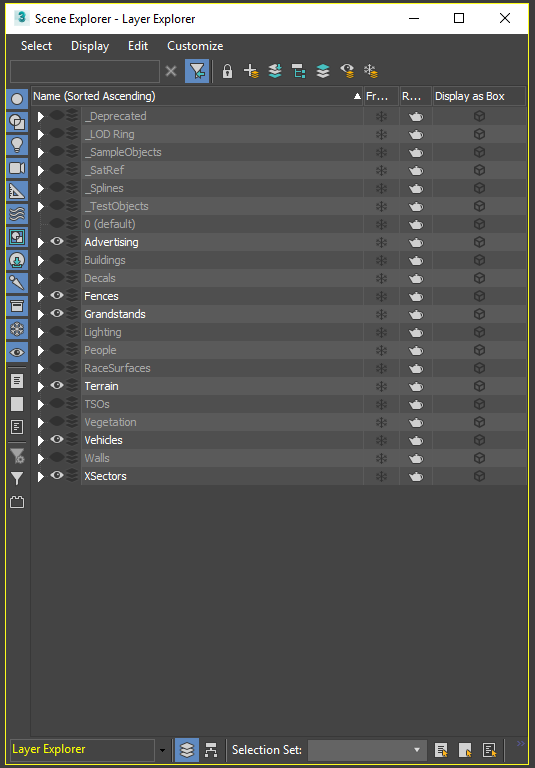The image size is (535, 768).
Task: Show the Buildings layer using its eye icon
Action: tap(57, 260)
